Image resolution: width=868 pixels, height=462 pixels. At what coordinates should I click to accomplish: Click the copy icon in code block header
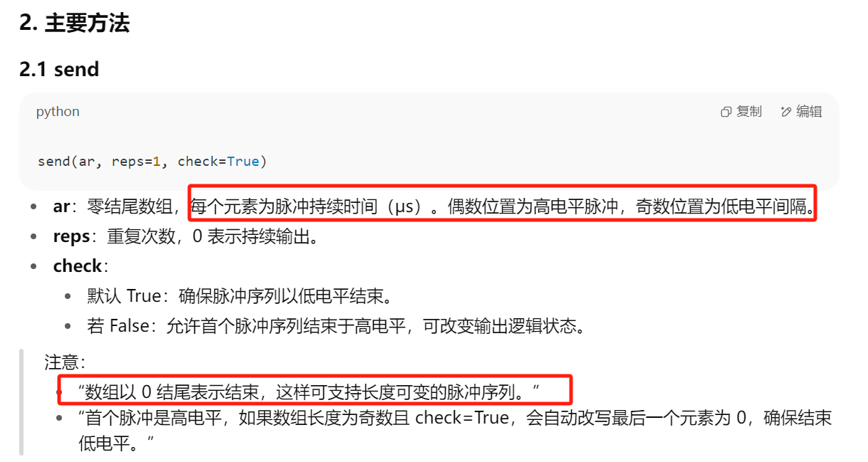click(726, 112)
